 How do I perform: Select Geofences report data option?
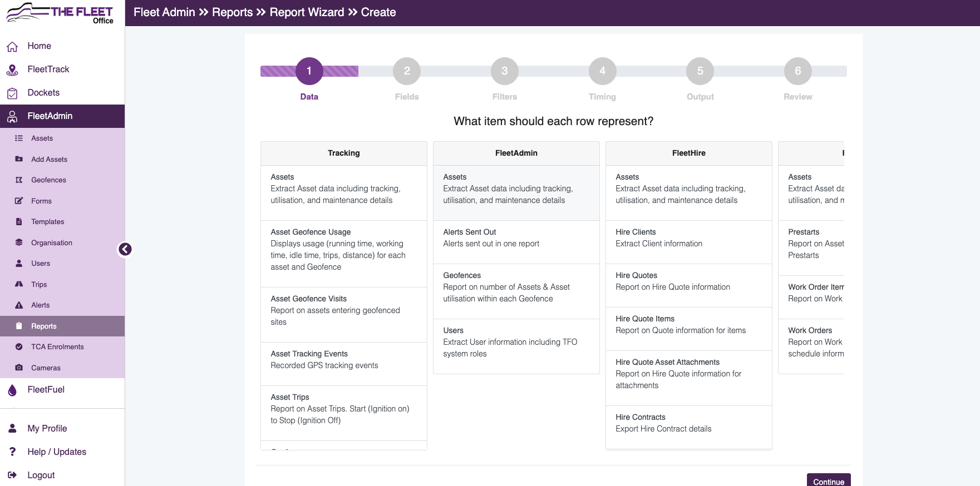pyautogui.click(x=516, y=291)
